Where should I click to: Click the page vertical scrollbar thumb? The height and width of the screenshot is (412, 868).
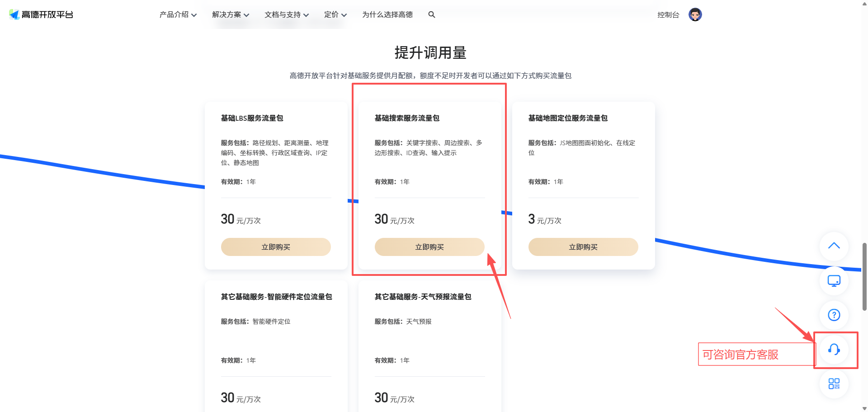[864, 276]
